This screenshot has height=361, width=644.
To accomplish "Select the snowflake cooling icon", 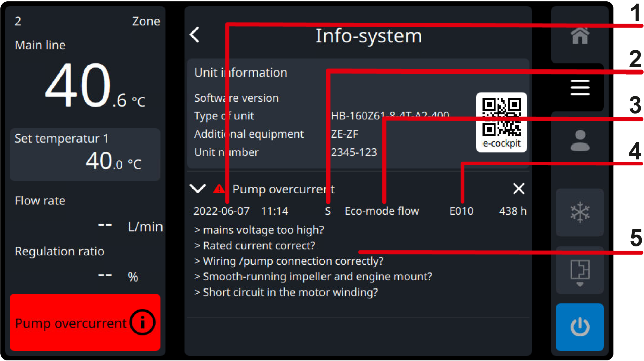I will pyautogui.click(x=579, y=212).
